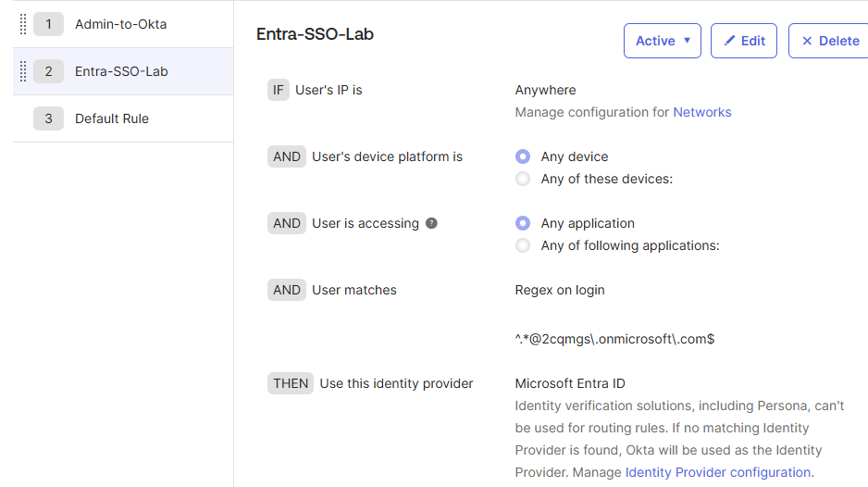
Task: Click the priority number 2 badge
Action: pyautogui.click(x=48, y=71)
